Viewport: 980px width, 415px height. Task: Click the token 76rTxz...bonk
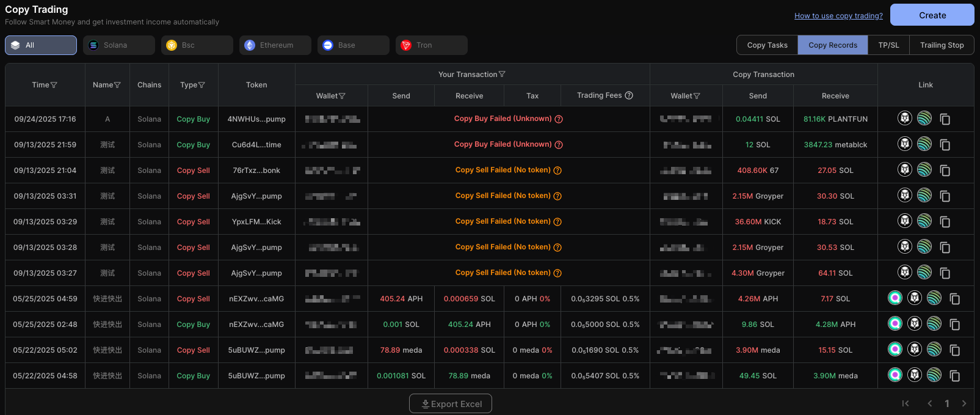pyautogui.click(x=256, y=171)
